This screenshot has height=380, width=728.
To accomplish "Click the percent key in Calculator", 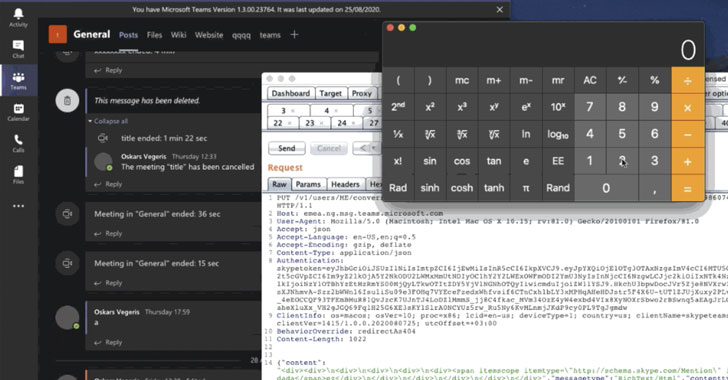I will point(654,80).
